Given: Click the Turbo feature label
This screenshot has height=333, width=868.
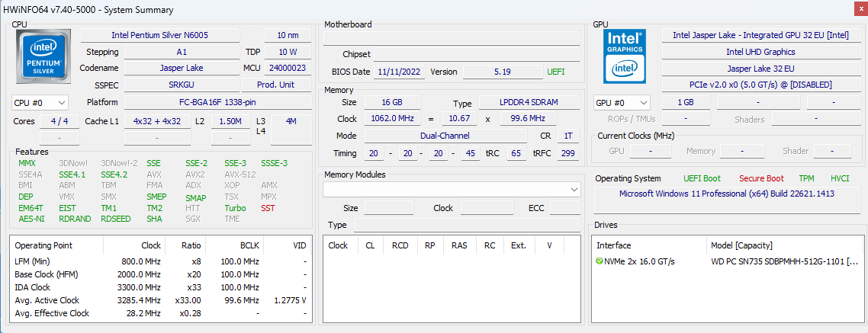Looking at the screenshot, I should pyautogui.click(x=235, y=209).
